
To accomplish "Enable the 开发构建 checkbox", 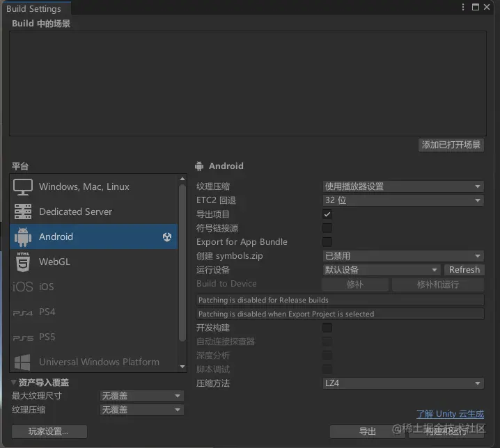I will click(327, 328).
